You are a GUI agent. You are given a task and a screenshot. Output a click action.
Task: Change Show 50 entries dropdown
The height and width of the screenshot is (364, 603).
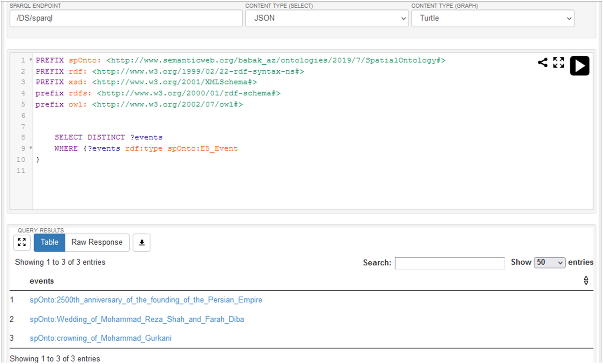coord(550,263)
